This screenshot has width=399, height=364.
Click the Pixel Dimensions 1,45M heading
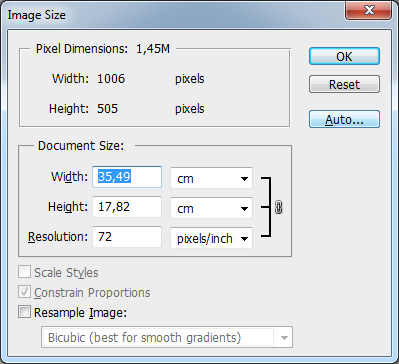(103, 49)
